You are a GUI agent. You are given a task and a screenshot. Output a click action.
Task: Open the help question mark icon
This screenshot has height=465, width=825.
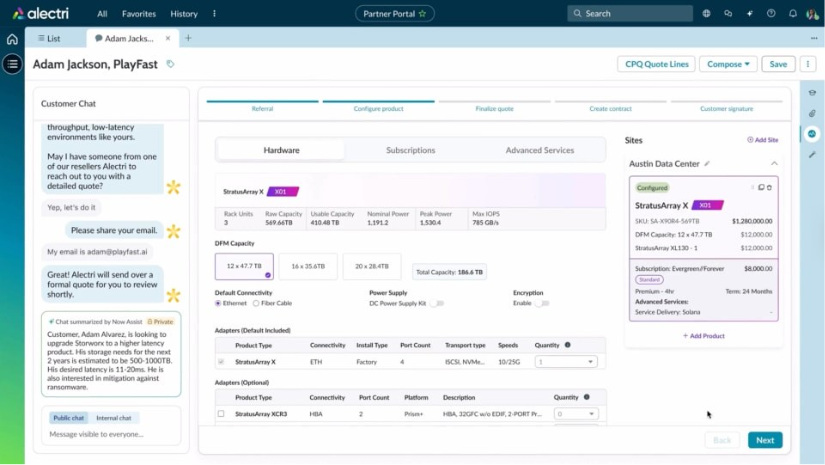coord(771,14)
